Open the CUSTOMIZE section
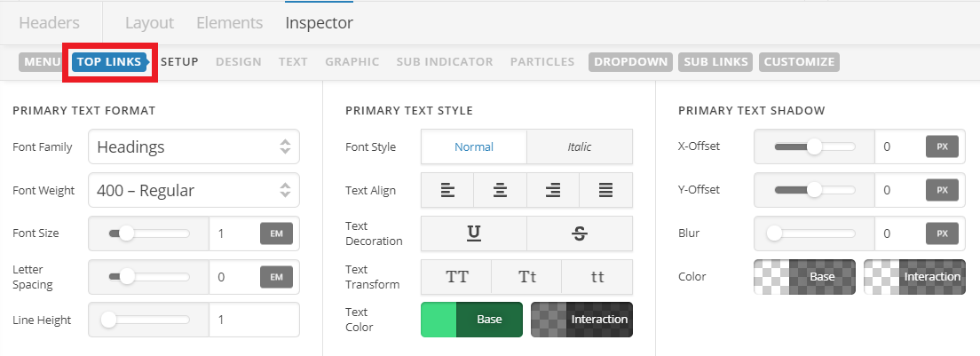 click(x=800, y=62)
